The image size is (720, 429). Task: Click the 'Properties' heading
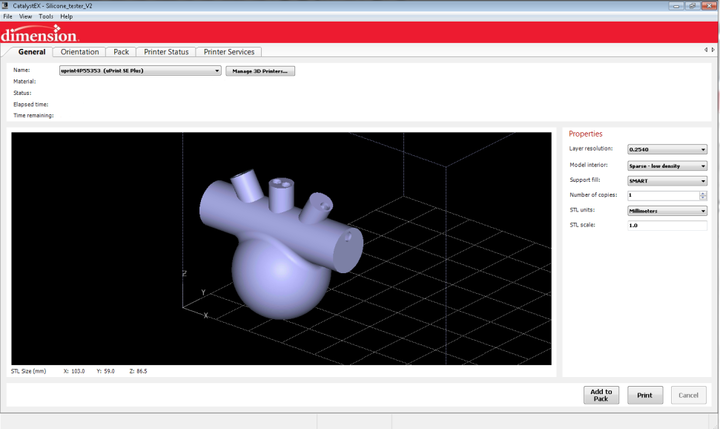click(x=585, y=134)
